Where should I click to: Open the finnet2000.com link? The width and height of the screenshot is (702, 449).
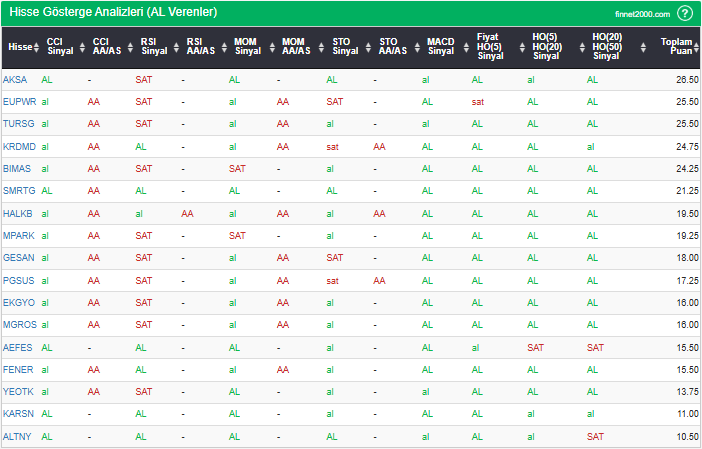click(x=642, y=14)
